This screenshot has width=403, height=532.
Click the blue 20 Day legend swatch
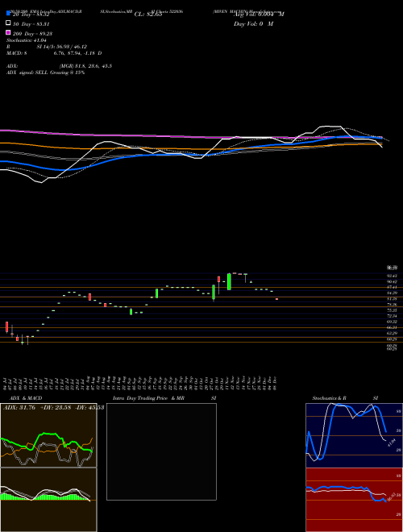tap(8, 14)
